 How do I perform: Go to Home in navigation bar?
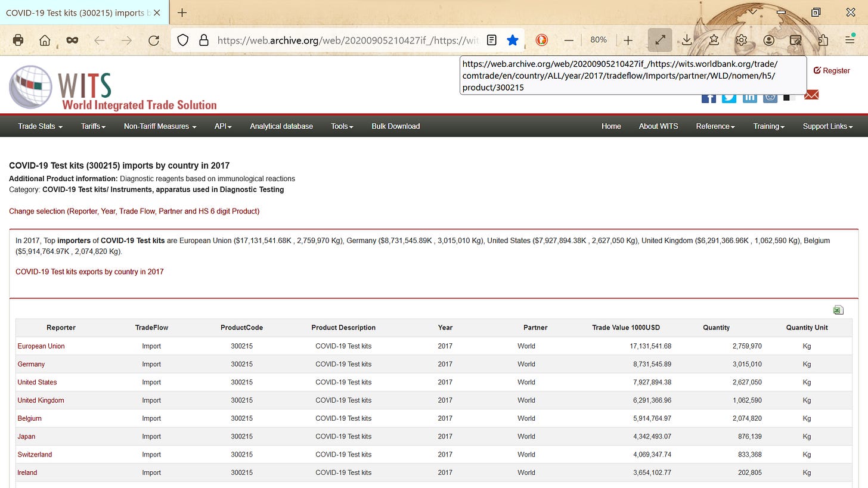611,126
